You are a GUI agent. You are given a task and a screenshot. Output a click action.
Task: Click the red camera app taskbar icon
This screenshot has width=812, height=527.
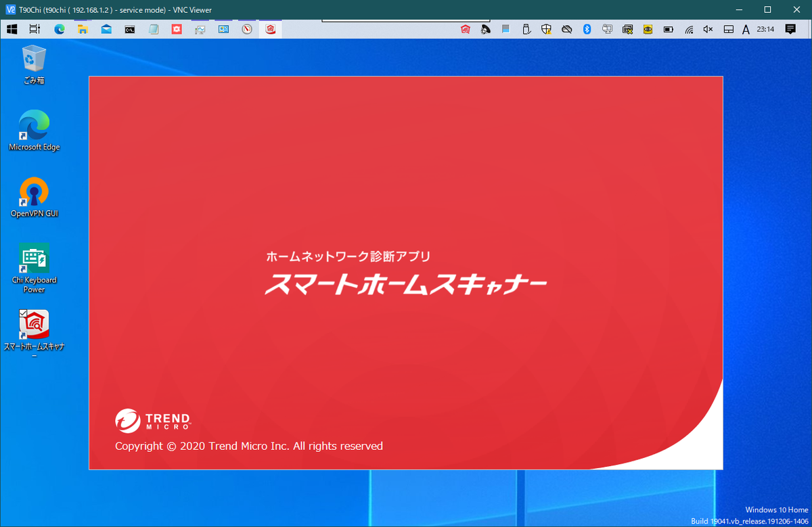[177, 29]
